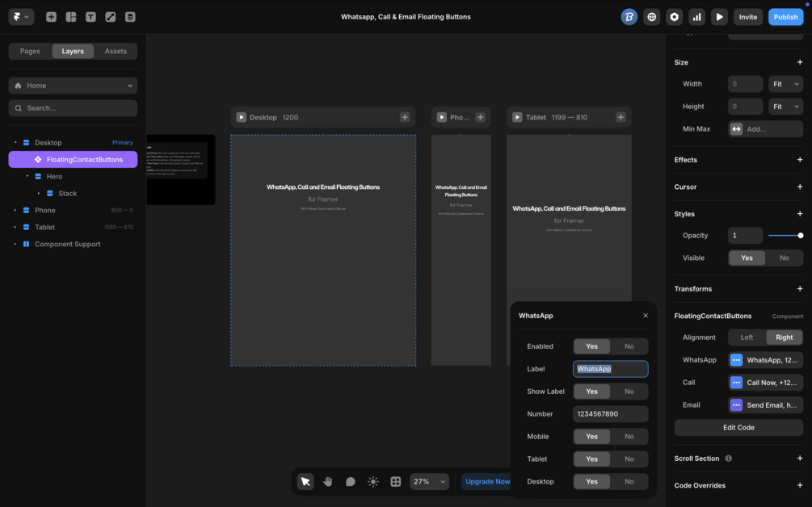This screenshot has height=507, width=812.
Task: Set Mobile option to No
Action: (x=629, y=437)
